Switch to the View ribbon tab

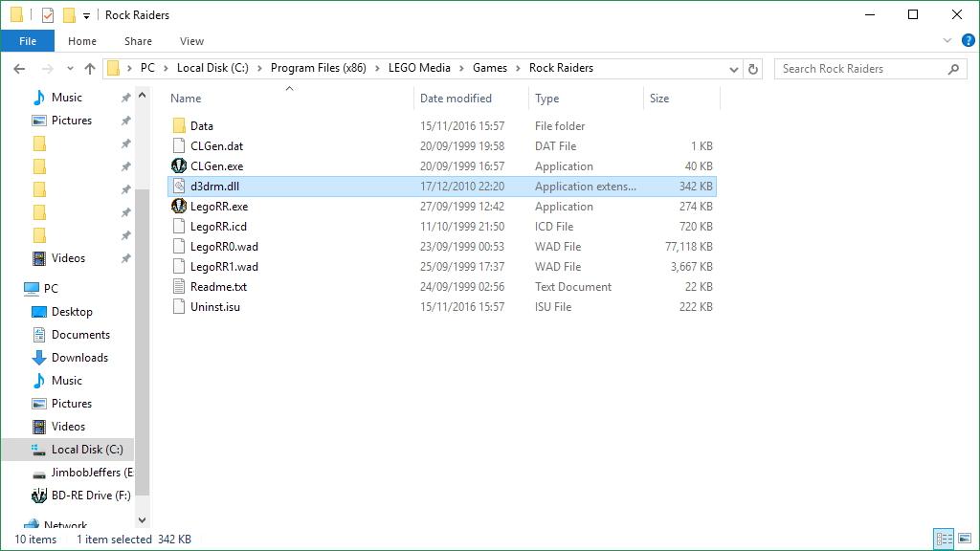click(x=191, y=41)
